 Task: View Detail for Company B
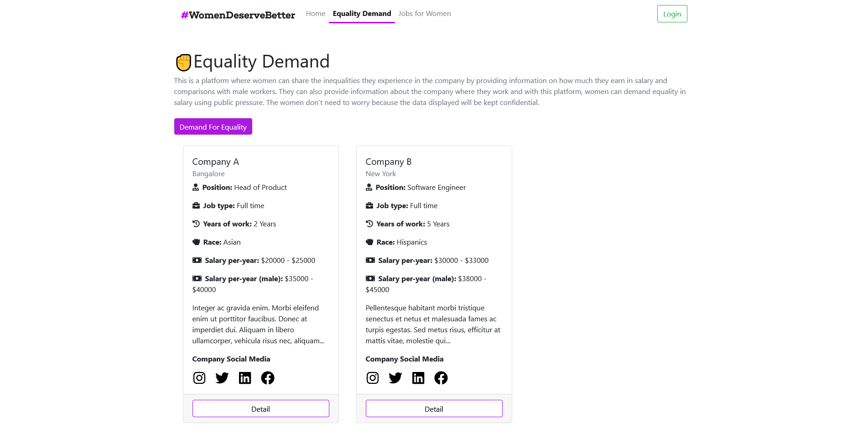pyautogui.click(x=434, y=408)
